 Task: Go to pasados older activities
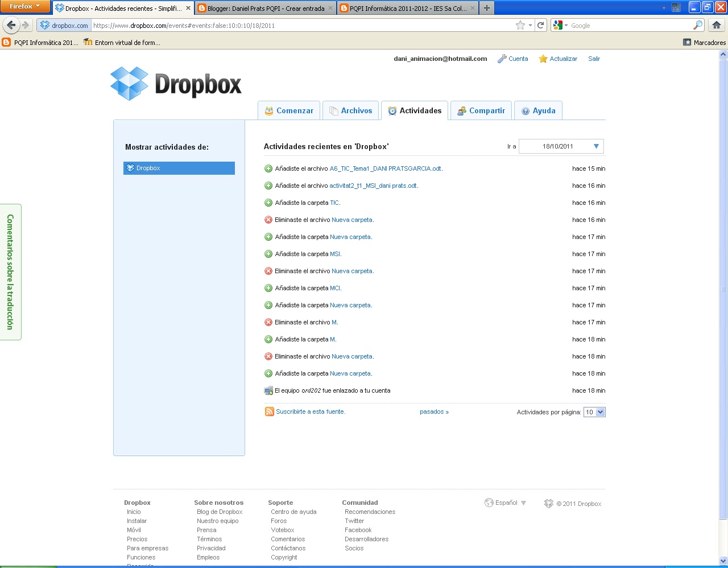pos(434,411)
